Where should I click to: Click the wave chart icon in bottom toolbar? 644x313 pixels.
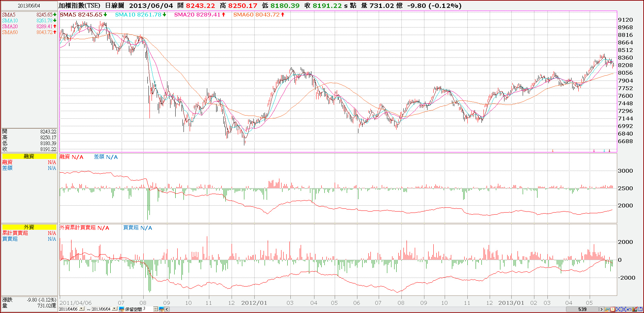tap(607, 309)
